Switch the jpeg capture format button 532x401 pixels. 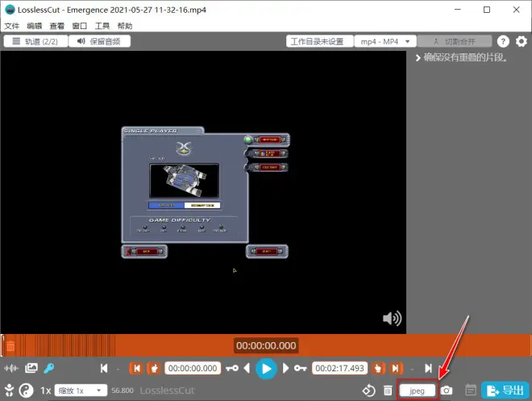tap(418, 391)
